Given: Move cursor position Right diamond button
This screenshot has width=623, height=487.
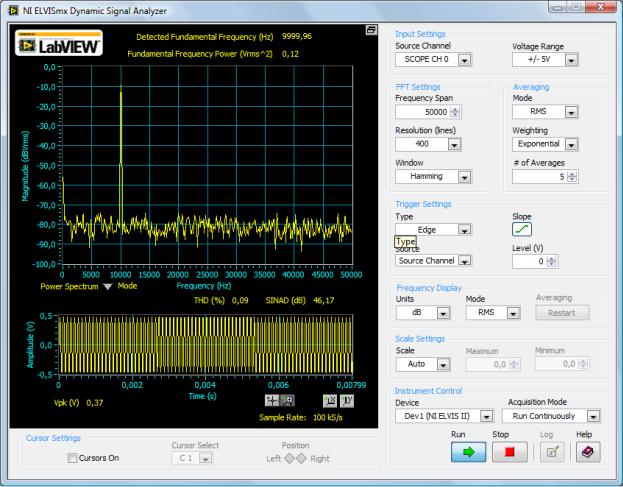Looking at the screenshot, I should coord(302,458).
